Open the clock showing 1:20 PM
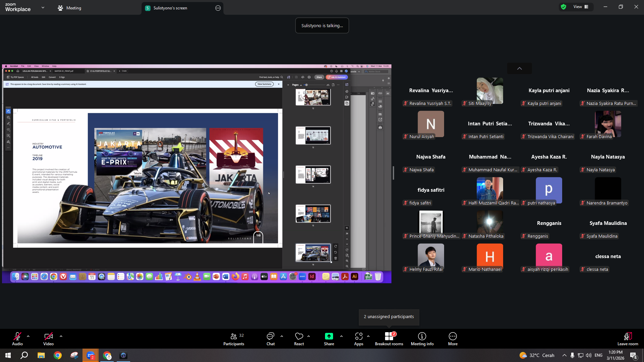This screenshot has width=644, height=362. tap(615, 355)
